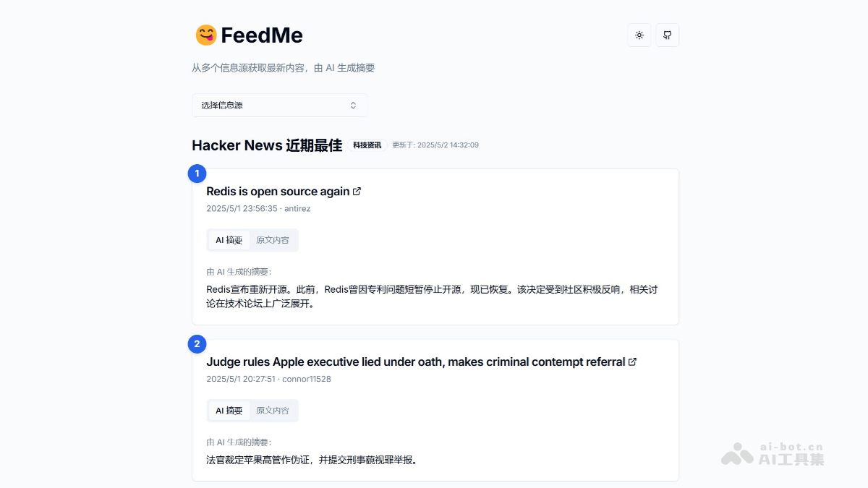Click the 'Hacker News 近期最佳' heading
868x488 pixels.
click(x=266, y=145)
